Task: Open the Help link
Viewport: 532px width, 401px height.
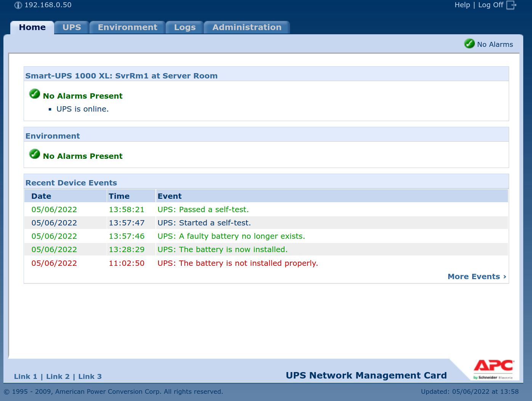Action: (x=462, y=5)
